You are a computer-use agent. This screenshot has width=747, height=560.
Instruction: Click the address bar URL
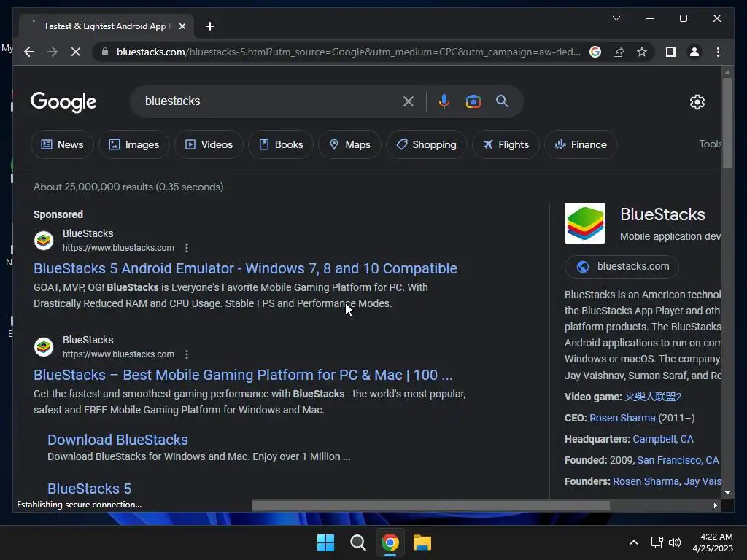tap(348, 52)
